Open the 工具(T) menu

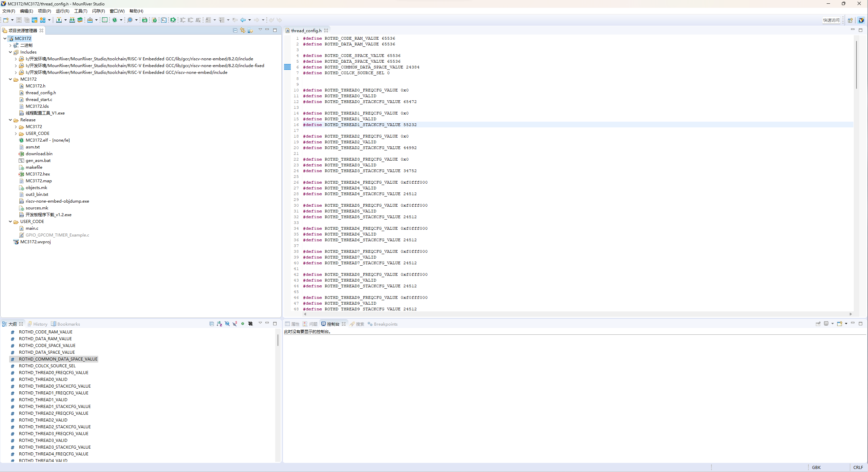81,11
